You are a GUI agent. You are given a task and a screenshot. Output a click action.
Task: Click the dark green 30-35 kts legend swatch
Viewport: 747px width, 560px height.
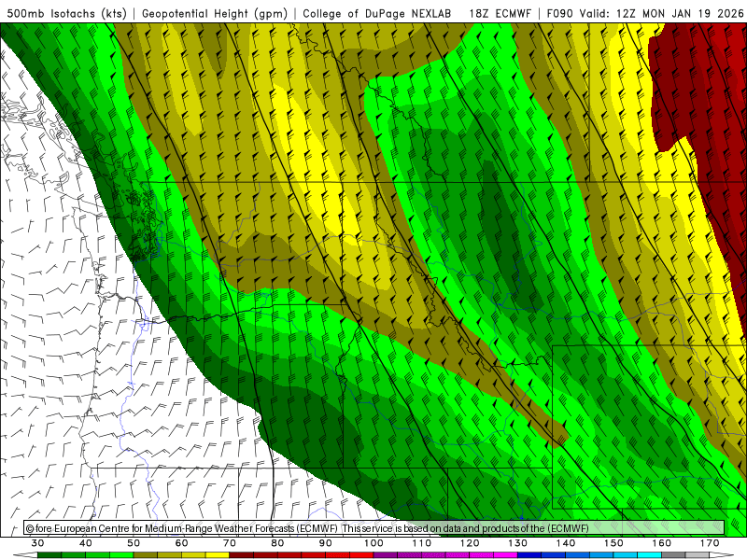click(49, 555)
